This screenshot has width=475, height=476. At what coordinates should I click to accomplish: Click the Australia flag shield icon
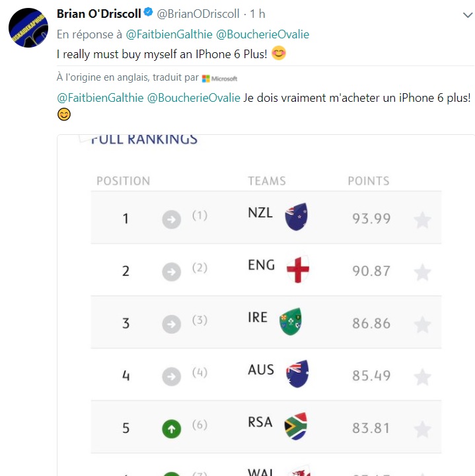297,374
